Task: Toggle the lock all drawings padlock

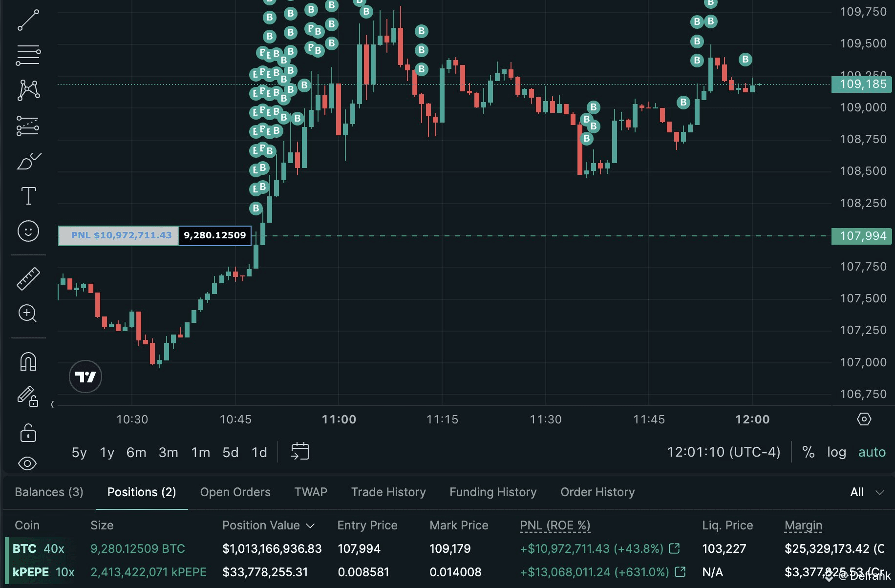Action: click(28, 433)
